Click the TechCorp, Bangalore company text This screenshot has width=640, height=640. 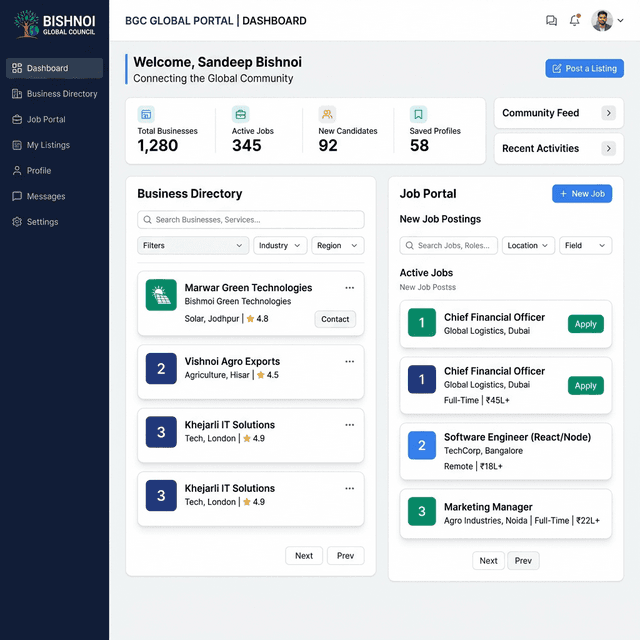[483, 451]
